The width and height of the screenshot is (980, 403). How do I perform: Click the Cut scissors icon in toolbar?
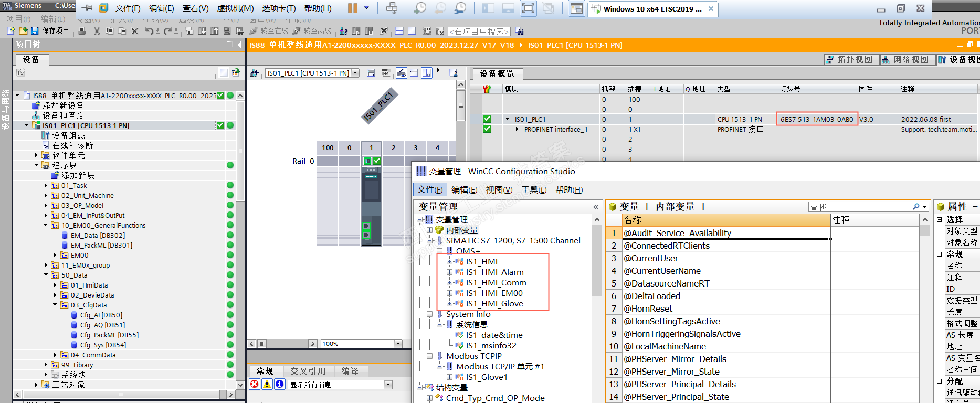pyautogui.click(x=97, y=31)
